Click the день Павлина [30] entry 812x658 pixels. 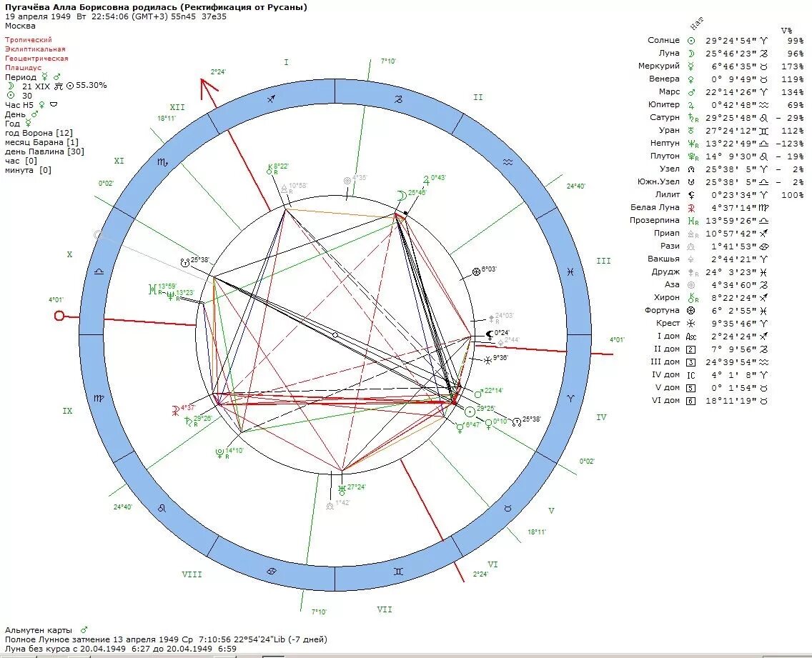pos(44,151)
